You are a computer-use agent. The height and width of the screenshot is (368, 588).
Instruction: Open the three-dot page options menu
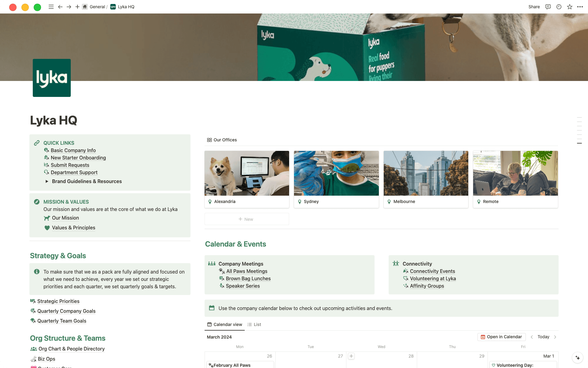click(580, 7)
